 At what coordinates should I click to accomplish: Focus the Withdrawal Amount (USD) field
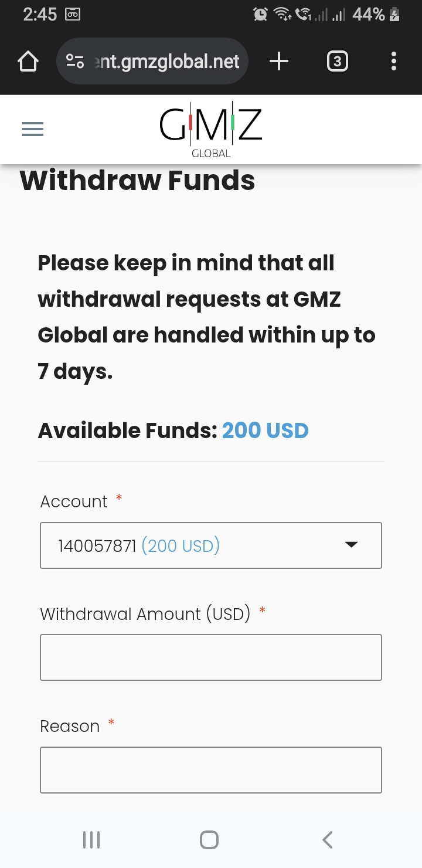tap(211, 657)
